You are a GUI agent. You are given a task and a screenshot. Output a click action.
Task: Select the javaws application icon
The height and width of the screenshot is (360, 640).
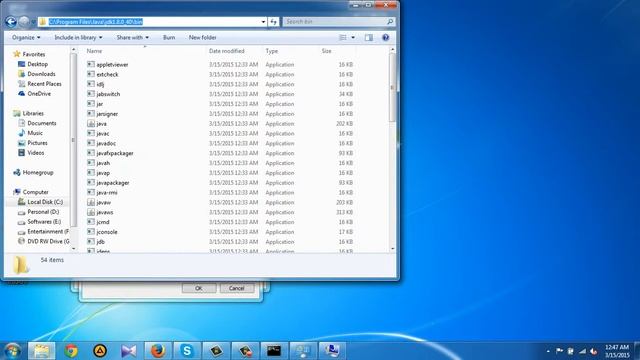click(91, 212)
